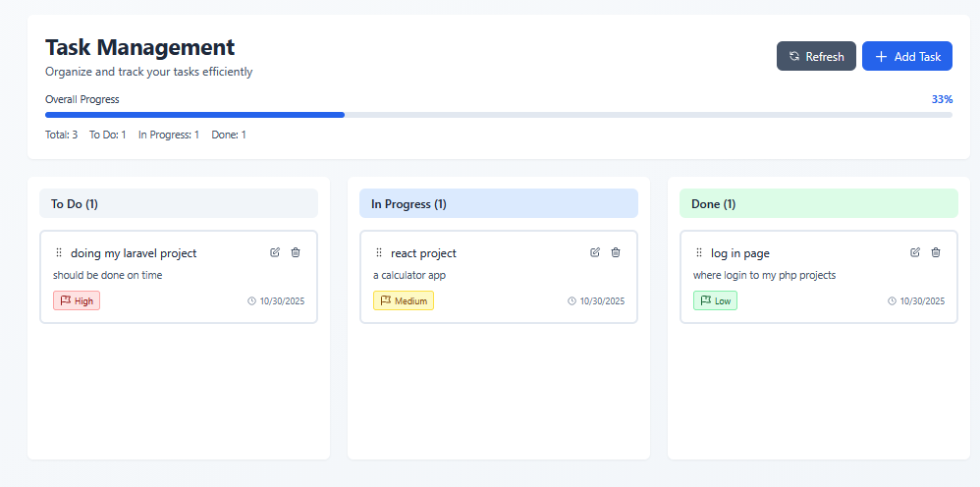Click edit icon on laravel project task

tap(275, 252)
